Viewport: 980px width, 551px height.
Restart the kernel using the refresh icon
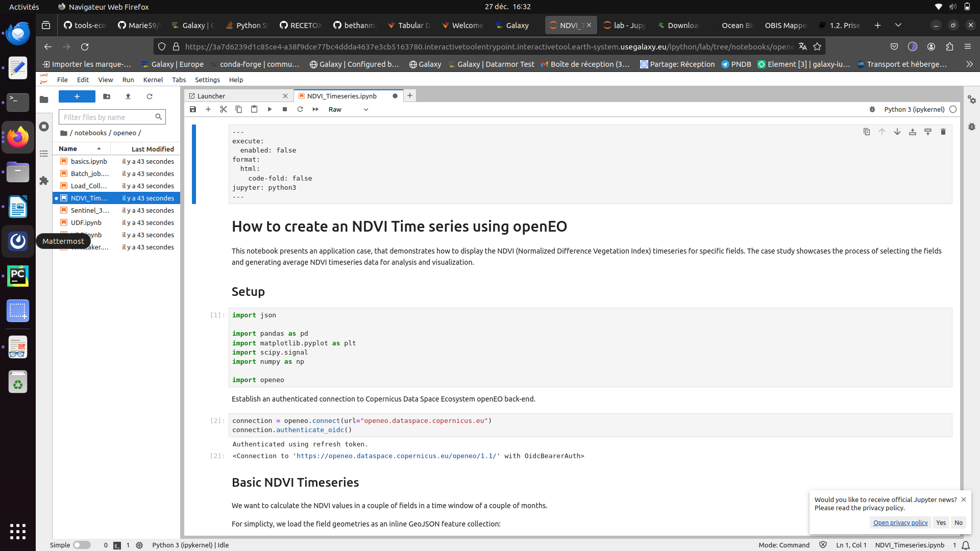pyautogui.click(x=300, y=109)
